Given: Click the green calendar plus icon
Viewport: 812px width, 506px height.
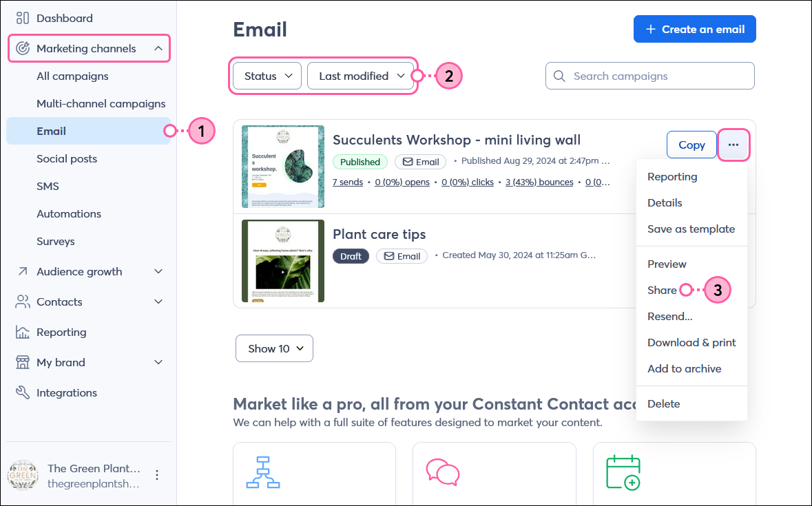Looking at the screenshot, I should [x=623, y=472].
